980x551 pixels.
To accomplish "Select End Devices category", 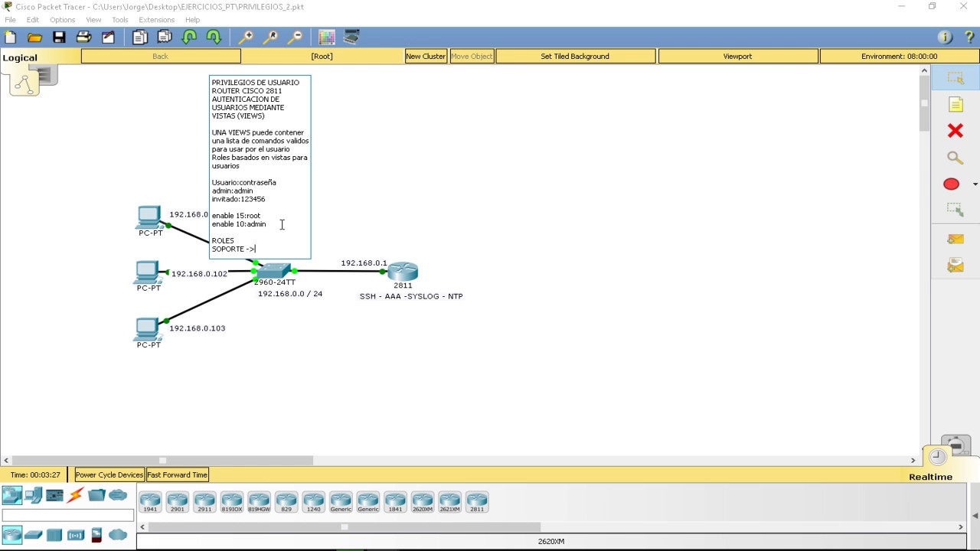I will point(33,495).
